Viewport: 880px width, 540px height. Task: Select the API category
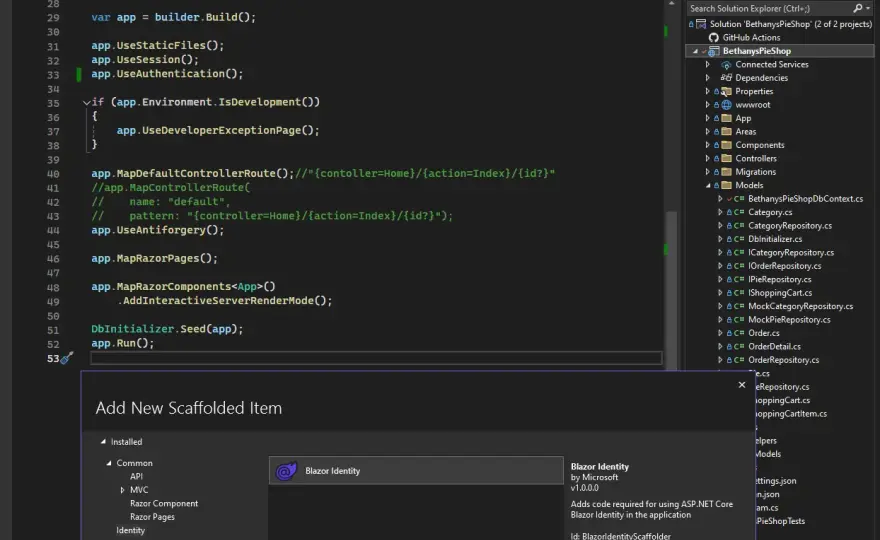coord(136,477)
